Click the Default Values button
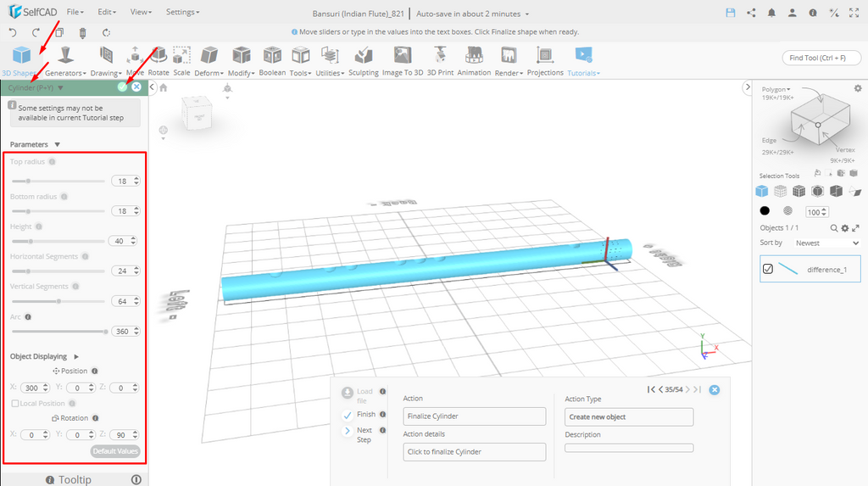Image resolution: width=868 pixels, height=486 pixels. pyautogui.click(x=115, y=451)
